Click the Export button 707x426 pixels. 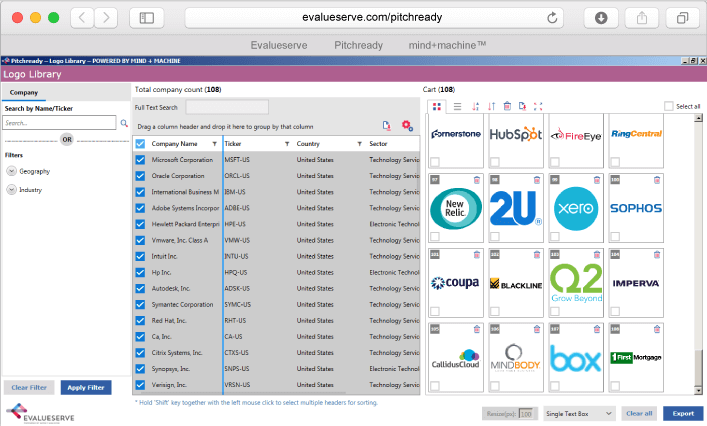[x=683, y=413]
